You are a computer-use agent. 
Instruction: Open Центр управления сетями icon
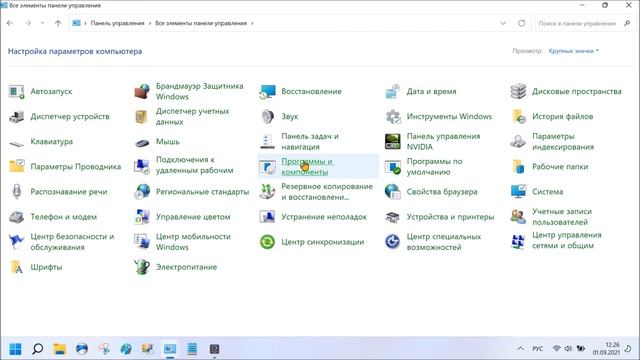(x=518, y=242)
